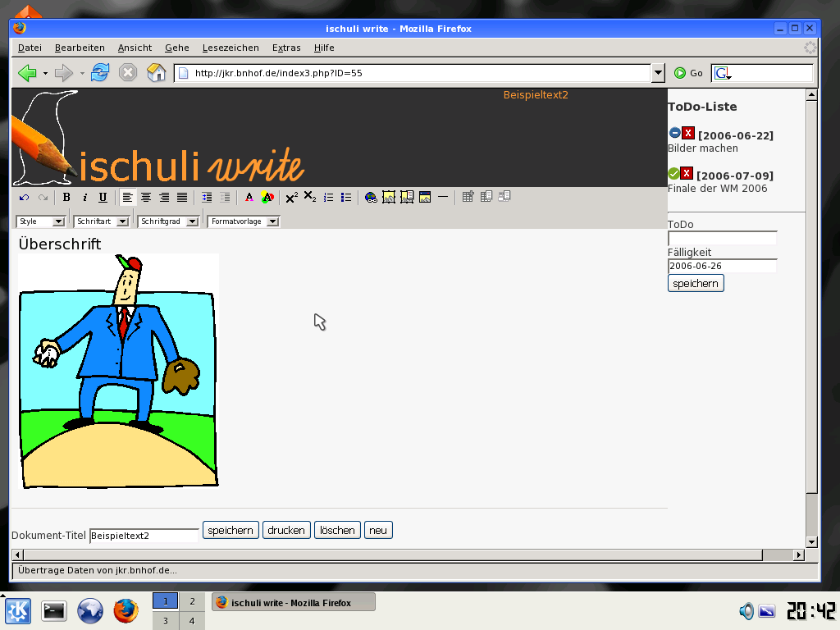Screen dimensions: 840x630
Task: Click the insert table icon
Action: [468, 197]
